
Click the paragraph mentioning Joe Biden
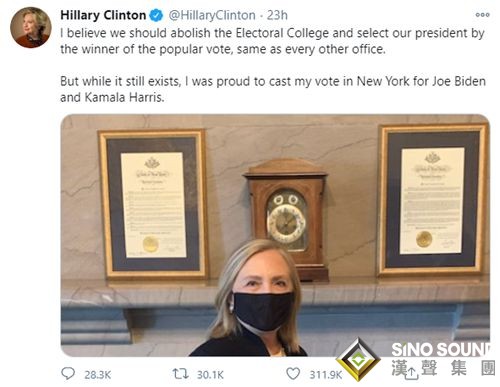273,89
